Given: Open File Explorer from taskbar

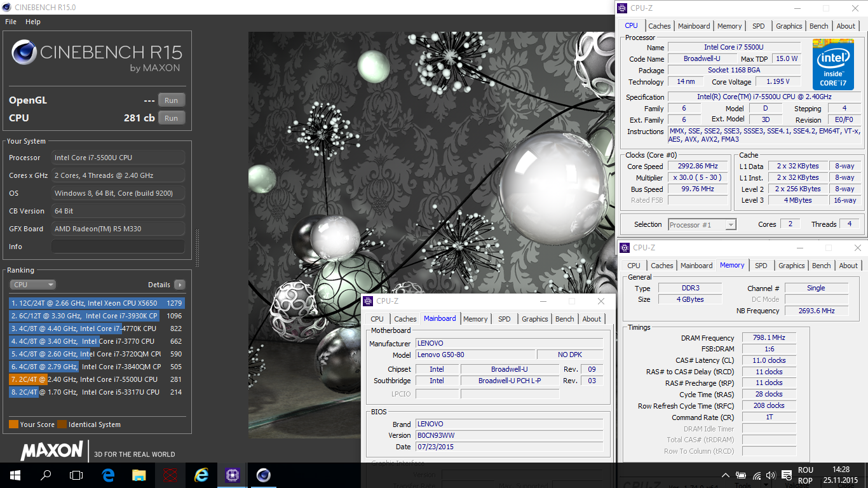Looking at the screenshot, I should click(x=139, y=475).
